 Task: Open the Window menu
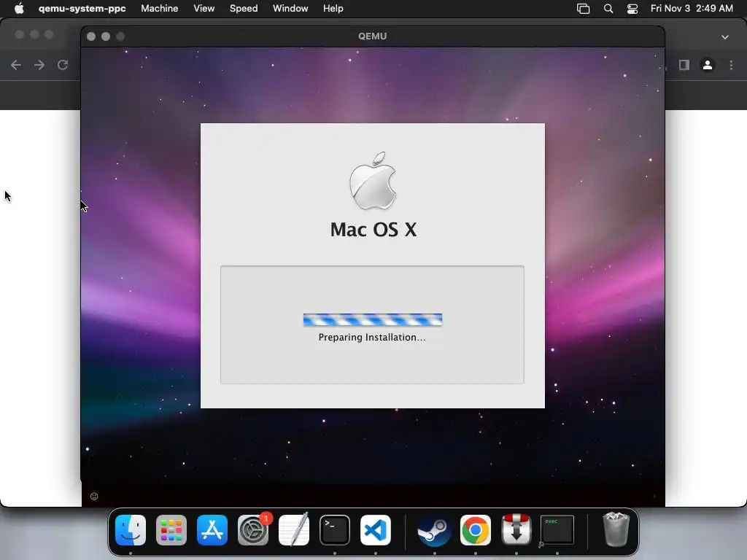coord(290,9)
